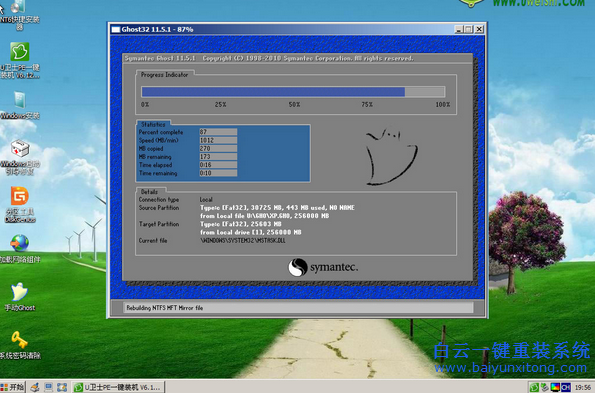595x393 pixels.
Task: Click the third quick launch icon on taskbar
Action: click(62, 387)
